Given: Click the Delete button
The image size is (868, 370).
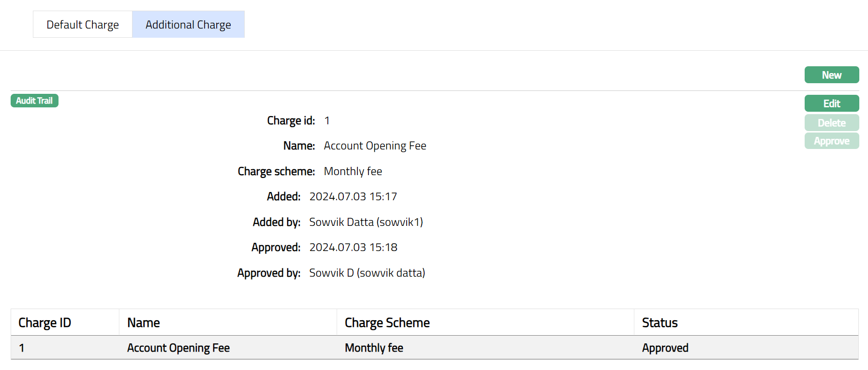Looking at the screenshot, I should point(831,123).
